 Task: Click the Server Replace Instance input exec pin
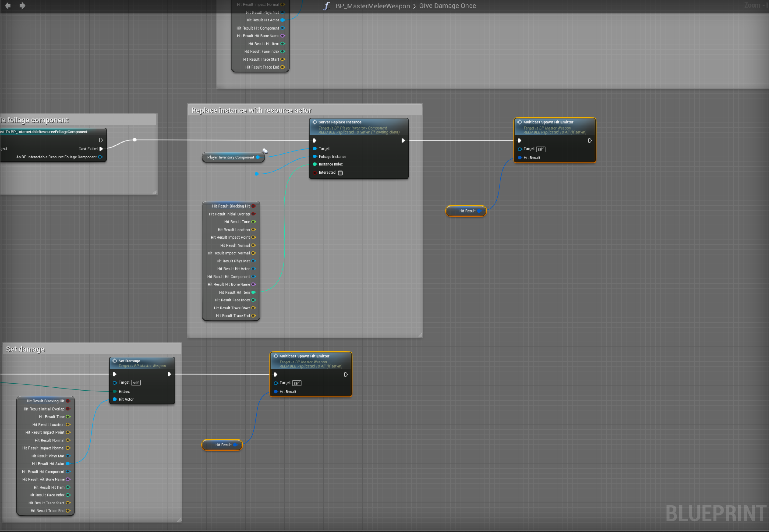315,141
